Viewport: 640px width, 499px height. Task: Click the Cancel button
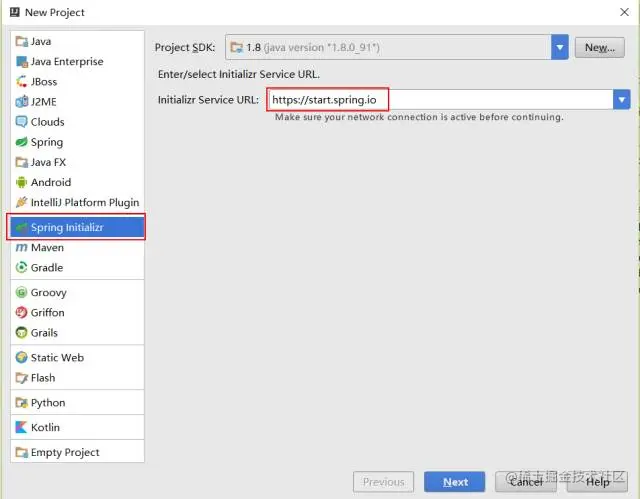(x=526, y=482)
